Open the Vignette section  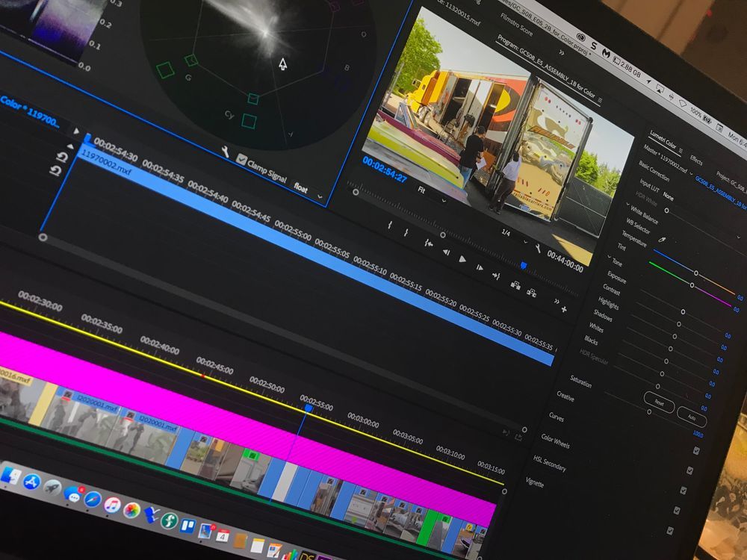point(535,482)
